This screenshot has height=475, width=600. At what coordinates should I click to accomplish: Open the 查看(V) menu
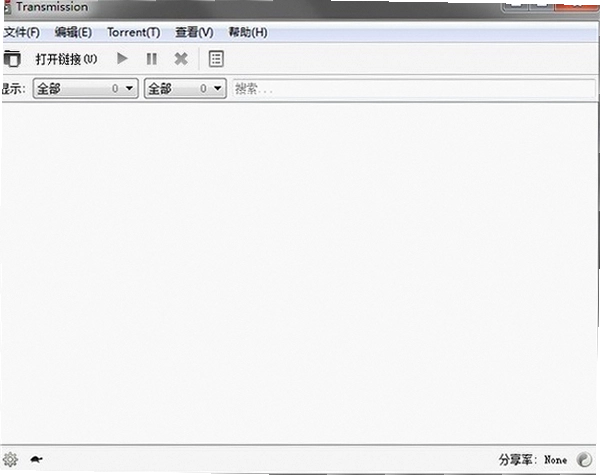click(x=194, y=33)
